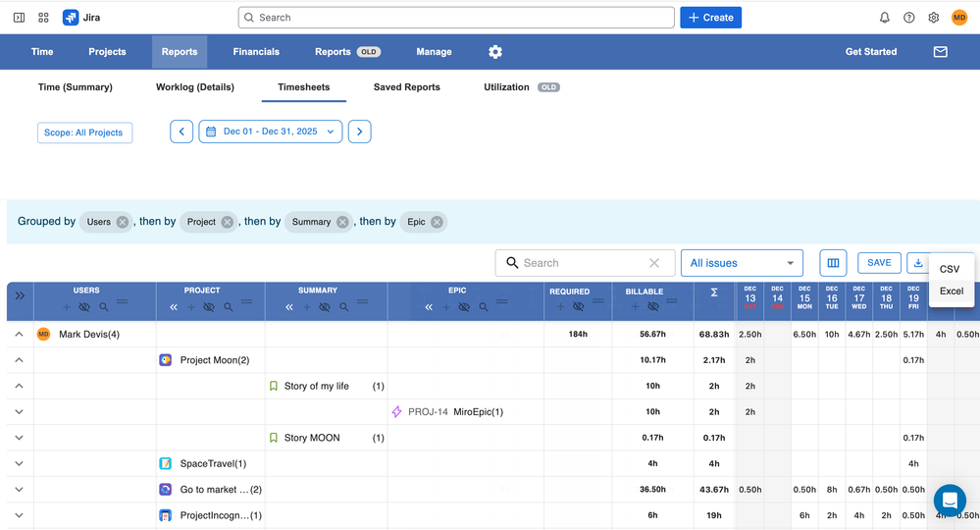Hide the Epic column with eye icon
980x530 pixels.
tap(464, 307)
